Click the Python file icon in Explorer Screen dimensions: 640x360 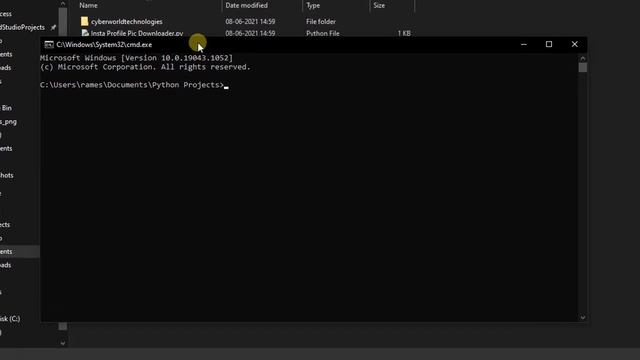coord(85,33)
